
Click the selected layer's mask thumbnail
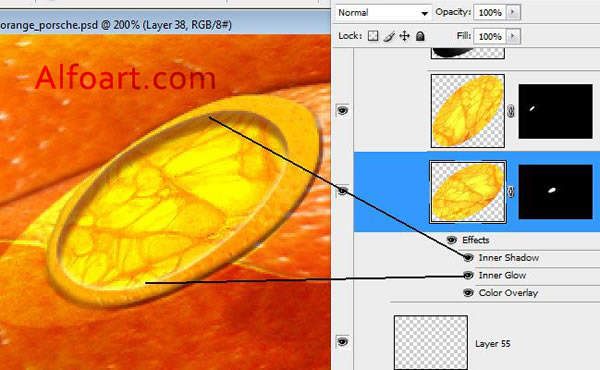coord(555,192)
